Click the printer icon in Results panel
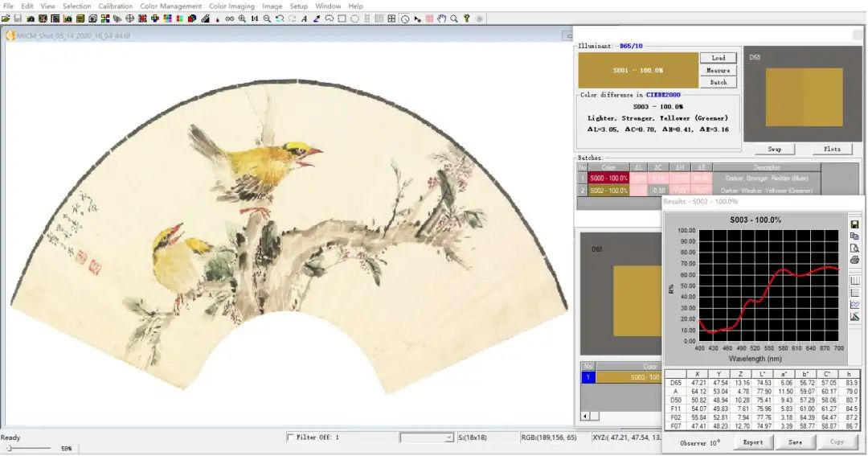Viewport: 868px width, 456px height. click(x=854, y=260)
